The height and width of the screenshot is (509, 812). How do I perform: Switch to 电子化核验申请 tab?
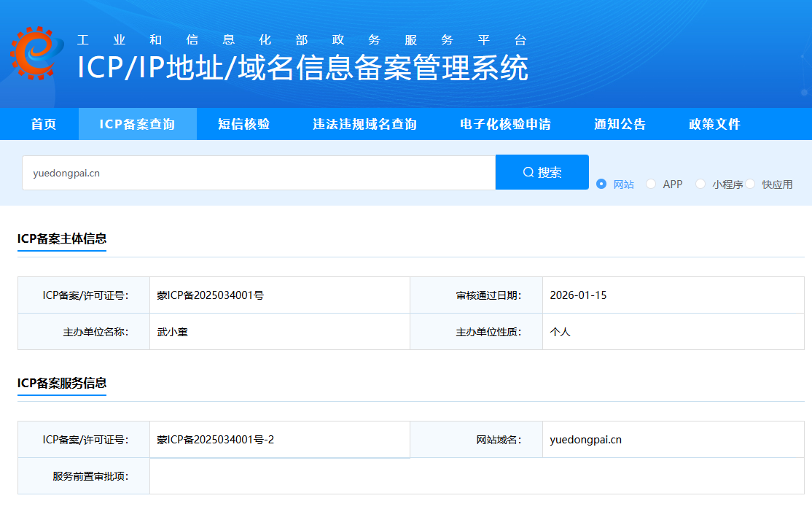tap(505, 125)
